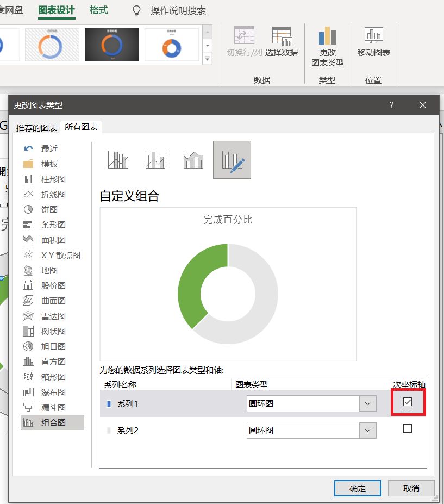Select stacked area-column combo subtype icon
The width and height of the screenshot is (444, 504).
click(x=193, y=160)
